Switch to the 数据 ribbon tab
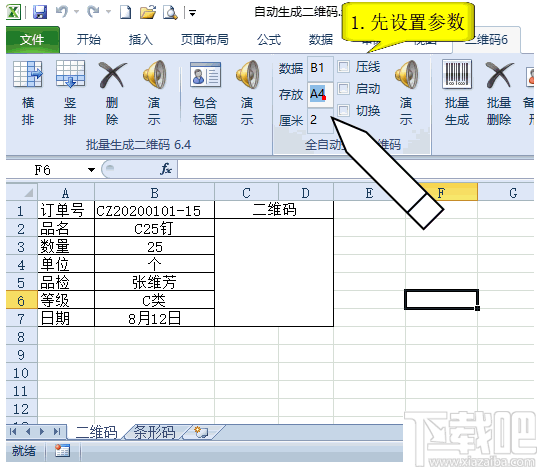 coord(321,40)
